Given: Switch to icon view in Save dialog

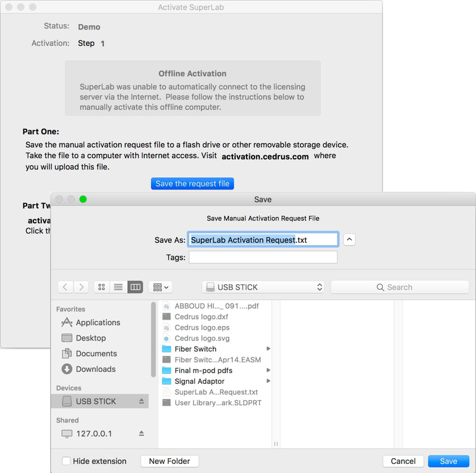Looking at the screenshot, I should (x=102, y=287).
